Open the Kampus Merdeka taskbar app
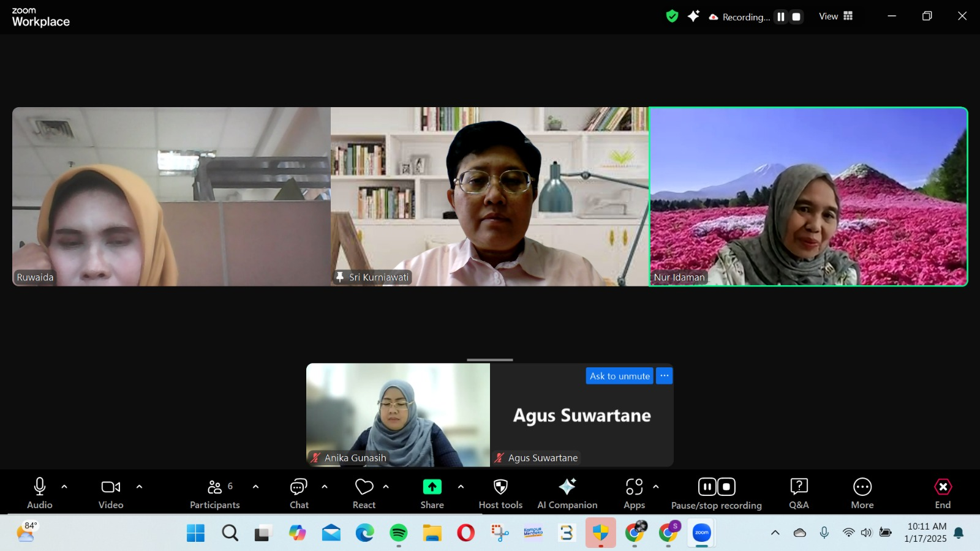The height and width of the screenshot is (551, 980). click(x=533, y=533)
